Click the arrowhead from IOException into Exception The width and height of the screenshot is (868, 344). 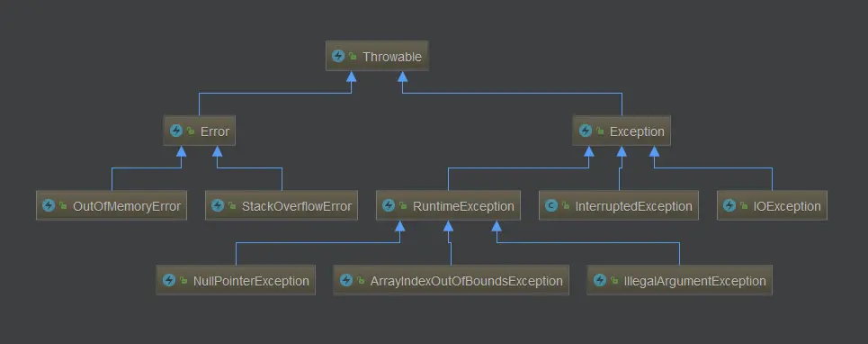tap(654, 151)
